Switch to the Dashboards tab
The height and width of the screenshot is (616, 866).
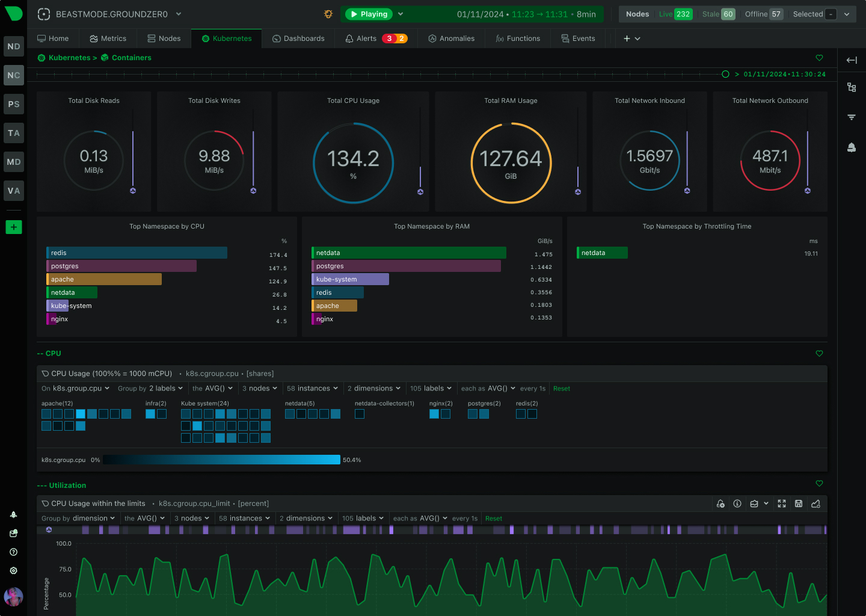[x=299, y=38]
